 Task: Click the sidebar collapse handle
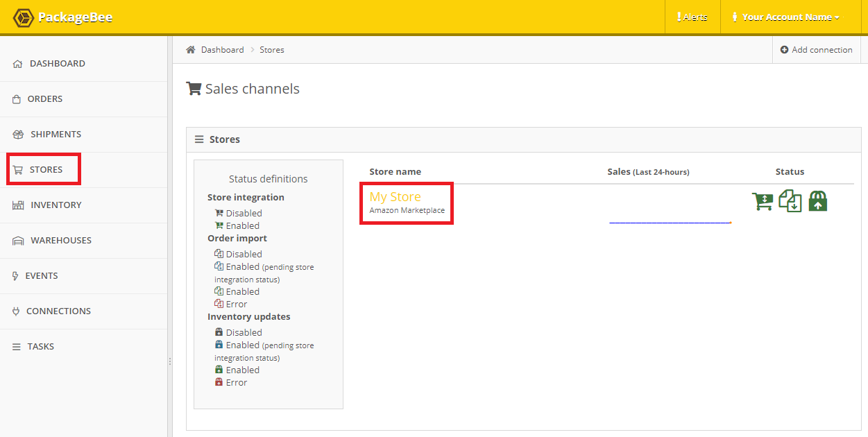pyautogui.click(x=170, y=361)
